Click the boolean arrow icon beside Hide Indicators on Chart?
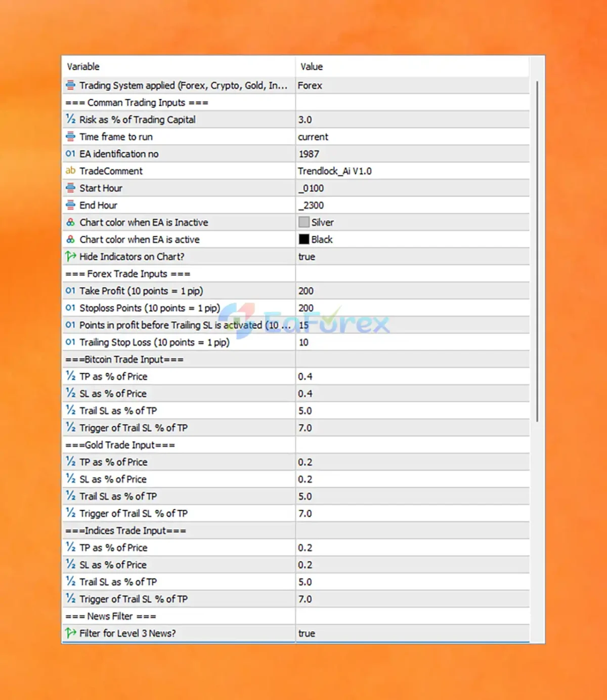 coord(70,257)
